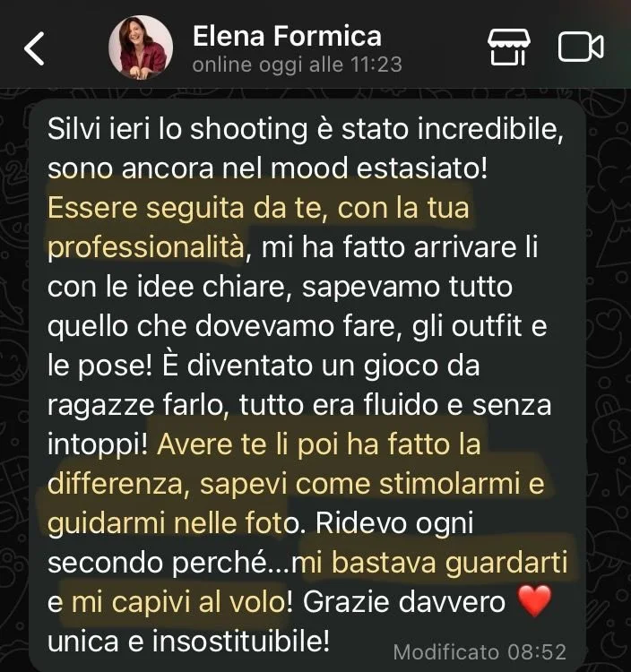Click highlighted 'mi bastava guardarti' phrase

tap(429, 563)
